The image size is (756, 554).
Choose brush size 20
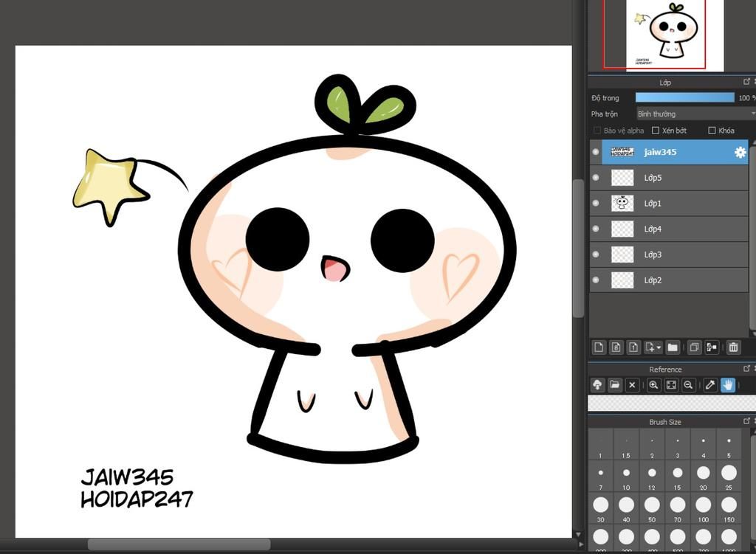click(x=703, y=477)
